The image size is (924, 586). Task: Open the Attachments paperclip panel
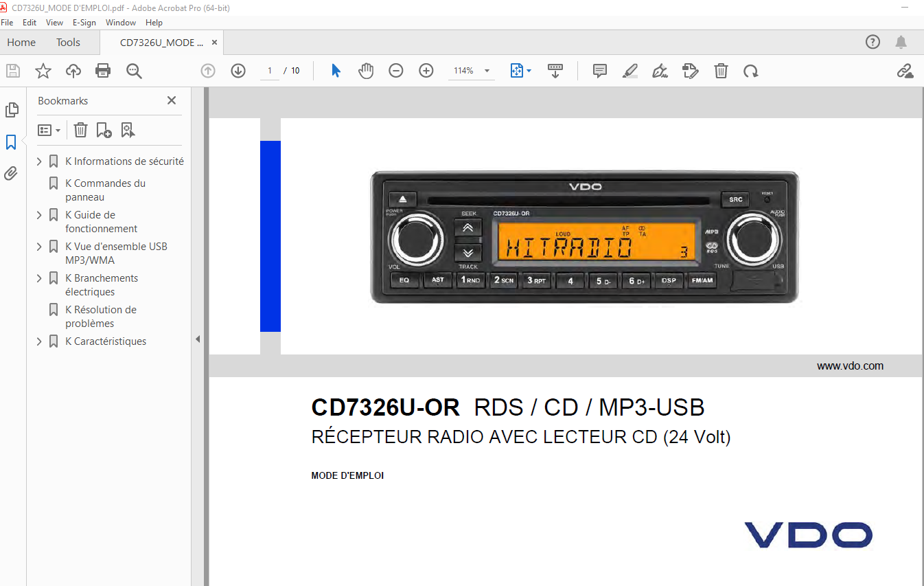click(11, 173)
